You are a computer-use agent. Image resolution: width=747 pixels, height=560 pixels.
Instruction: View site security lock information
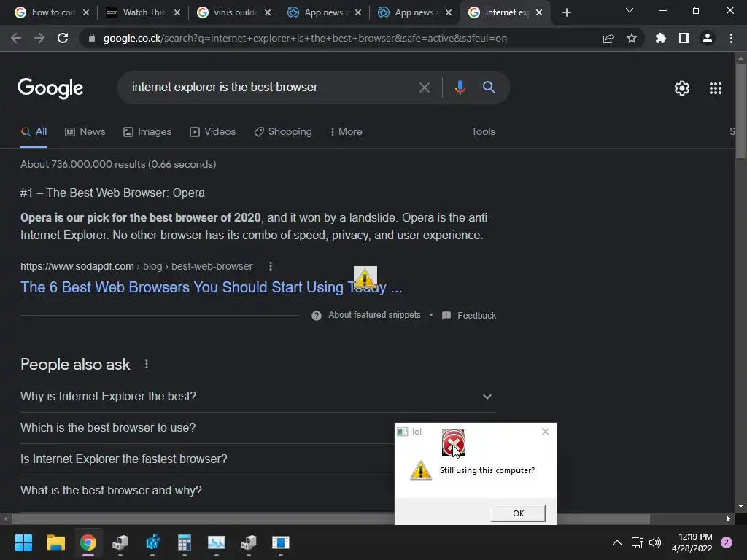[92, 38]
